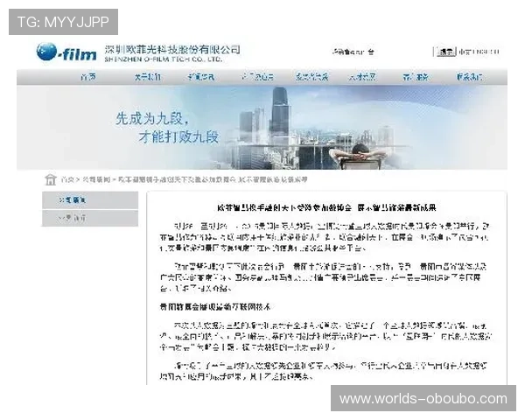The height and width of the screenshot is (420, 525).
Task: Click the O-film globe logo
Action: point(66,52)
